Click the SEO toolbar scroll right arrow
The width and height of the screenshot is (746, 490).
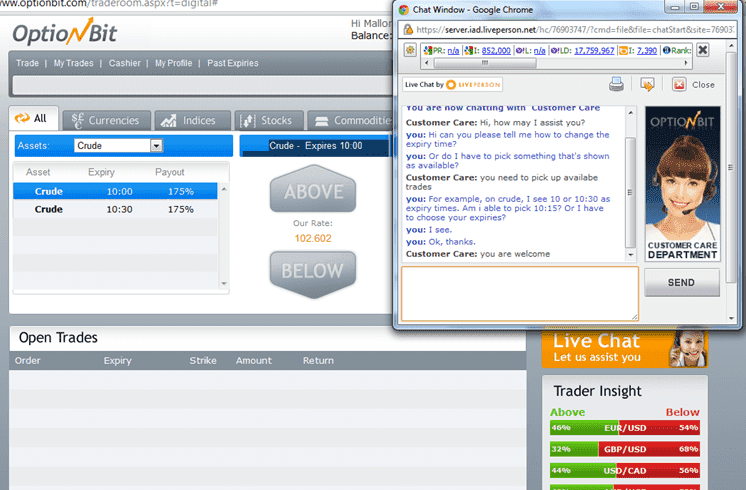[x=686, y=63]
